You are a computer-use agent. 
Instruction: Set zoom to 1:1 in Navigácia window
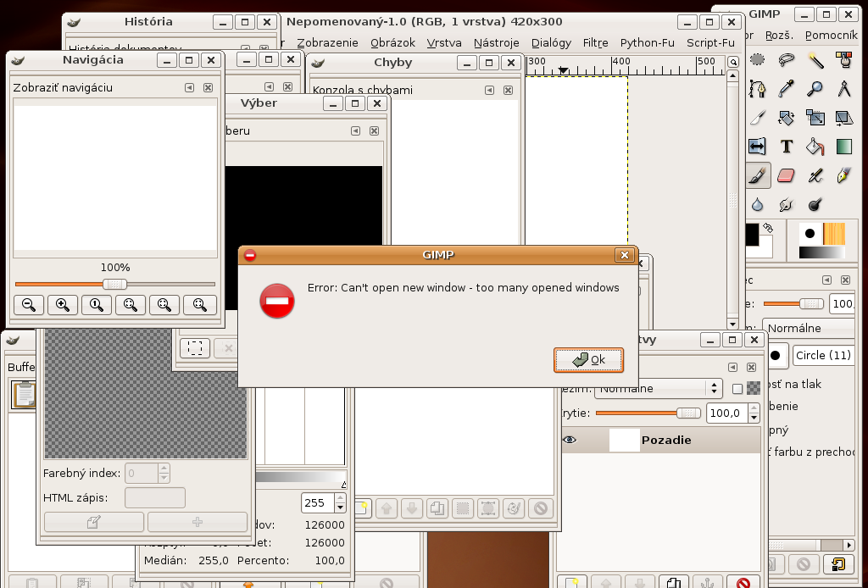(97, 305)
